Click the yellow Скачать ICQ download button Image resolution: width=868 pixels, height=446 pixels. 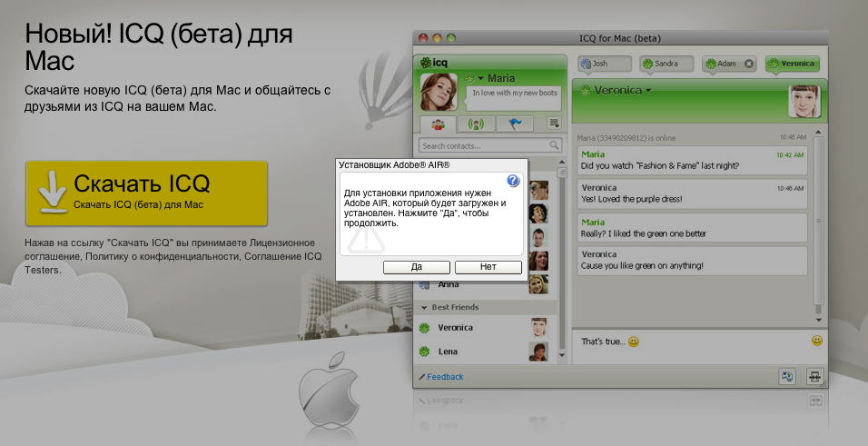coord(147,193)
